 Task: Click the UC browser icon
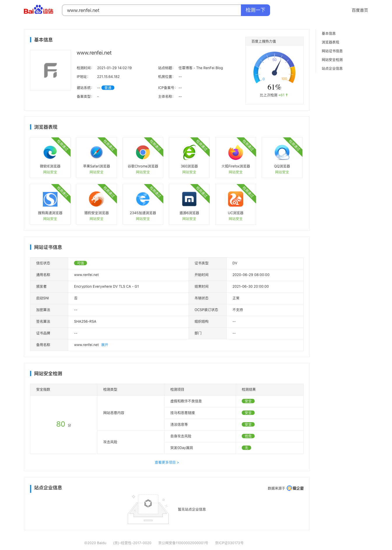point(236,199)
